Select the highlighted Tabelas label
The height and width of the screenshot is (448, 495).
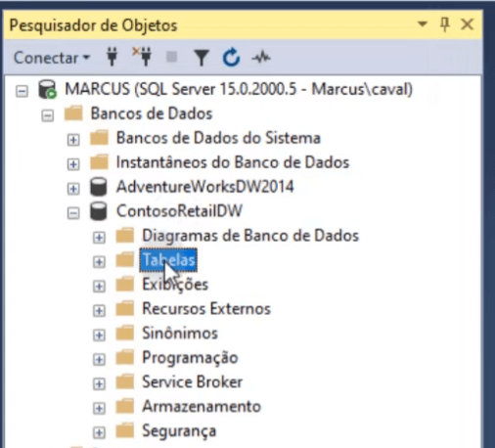point(168,260)
